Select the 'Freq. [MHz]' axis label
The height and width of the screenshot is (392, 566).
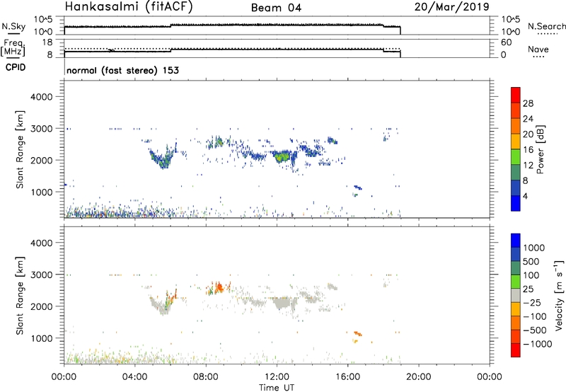coord(13,47)
